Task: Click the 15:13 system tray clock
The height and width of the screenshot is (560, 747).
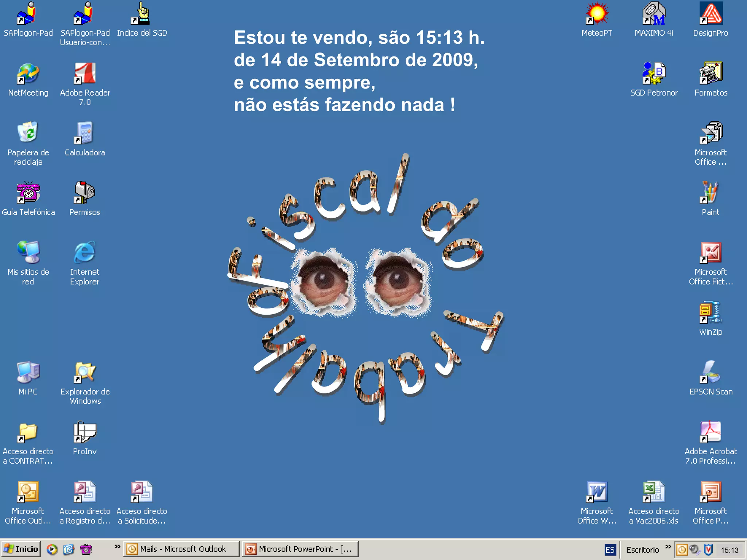Action: coord(729,550)
